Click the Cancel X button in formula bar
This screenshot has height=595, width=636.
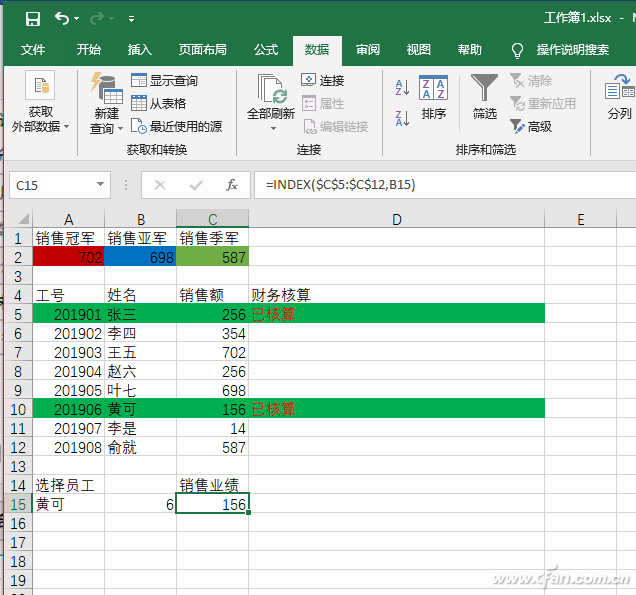(160, 185)
